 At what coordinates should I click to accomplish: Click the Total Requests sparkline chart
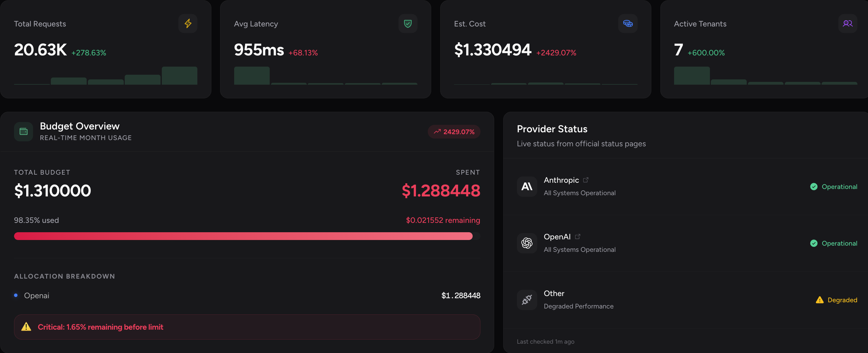105,76
